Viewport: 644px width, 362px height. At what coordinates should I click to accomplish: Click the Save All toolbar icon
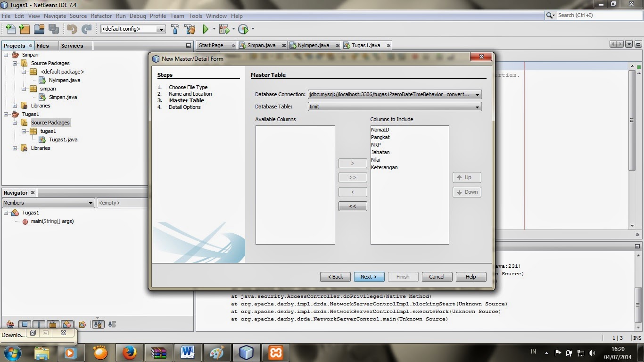point(53,29)
